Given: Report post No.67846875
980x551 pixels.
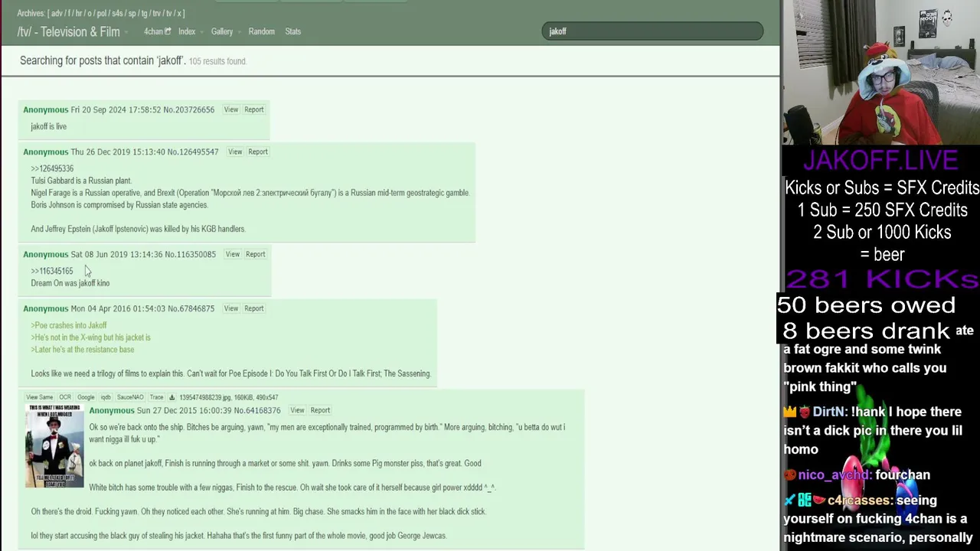Looking at the screenshot, I should coord(253,308).
